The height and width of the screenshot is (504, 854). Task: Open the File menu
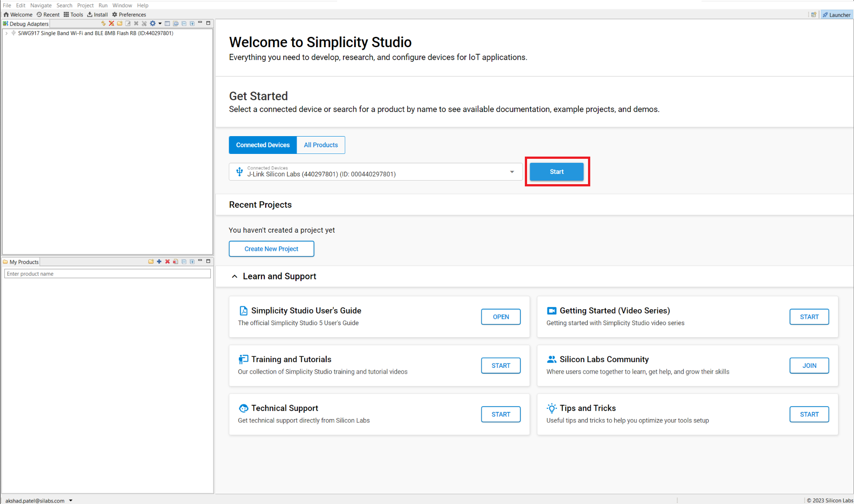(x=7, y=5)
